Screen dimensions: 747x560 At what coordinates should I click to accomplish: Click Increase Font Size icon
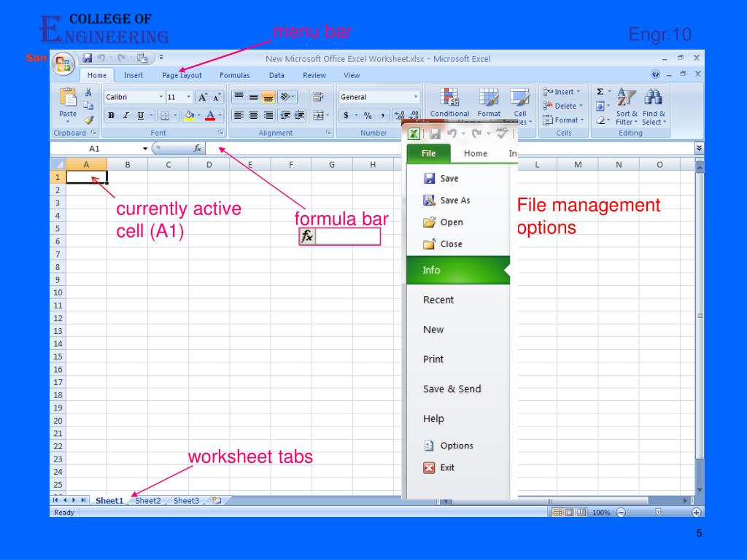click(x=203, y=97)
